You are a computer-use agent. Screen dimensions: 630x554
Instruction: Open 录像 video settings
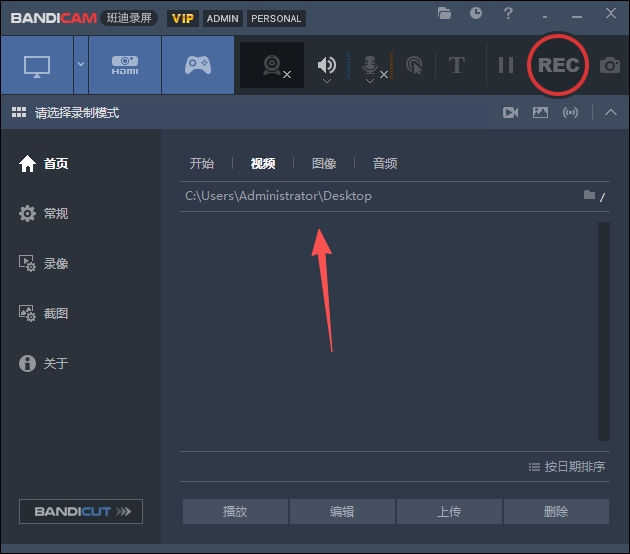coord(43,264)
